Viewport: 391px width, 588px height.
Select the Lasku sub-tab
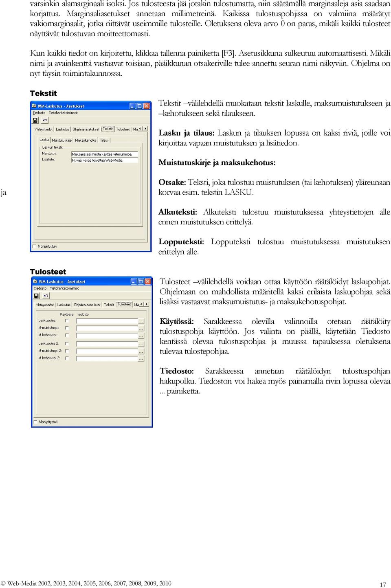44,140
